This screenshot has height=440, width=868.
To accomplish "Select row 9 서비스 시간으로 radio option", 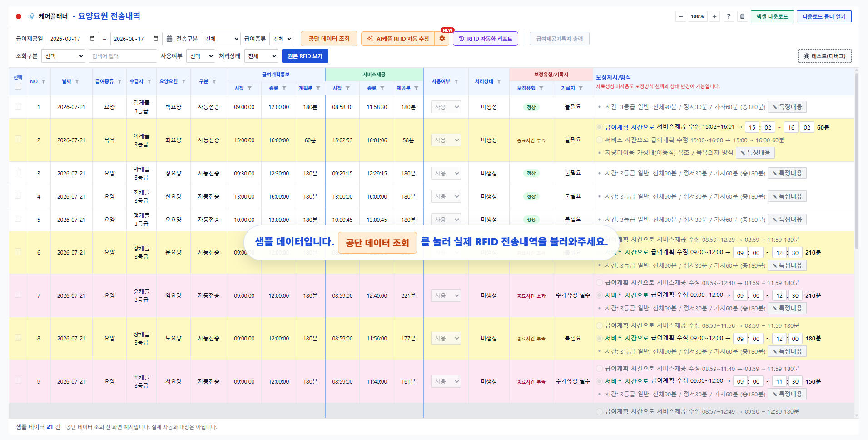I will pos(600,381).
